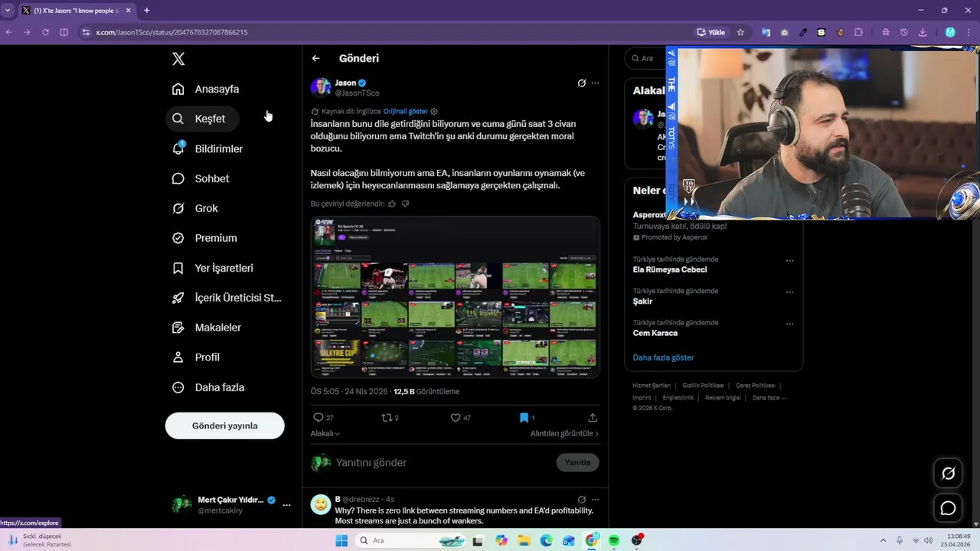Rate the translation thumbs up
980x551 pixels.
click(392, 204)
